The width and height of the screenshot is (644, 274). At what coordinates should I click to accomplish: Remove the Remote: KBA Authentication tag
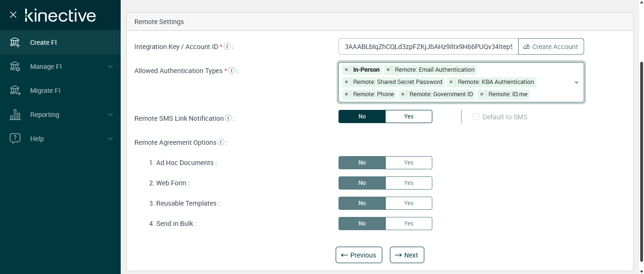(x=451, y=82)
